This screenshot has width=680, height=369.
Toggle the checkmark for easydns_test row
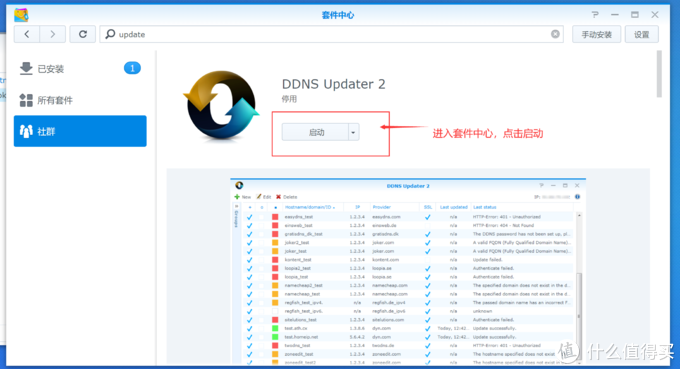(249, 217)
